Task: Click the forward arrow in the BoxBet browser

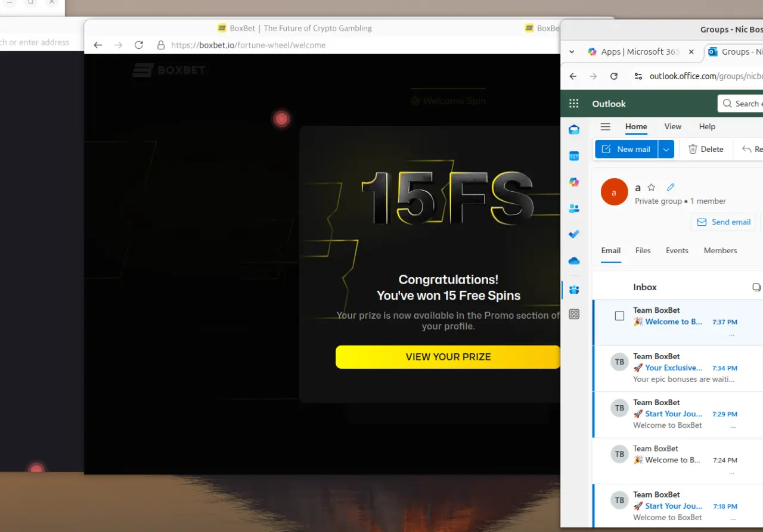Action: [118, 45]
